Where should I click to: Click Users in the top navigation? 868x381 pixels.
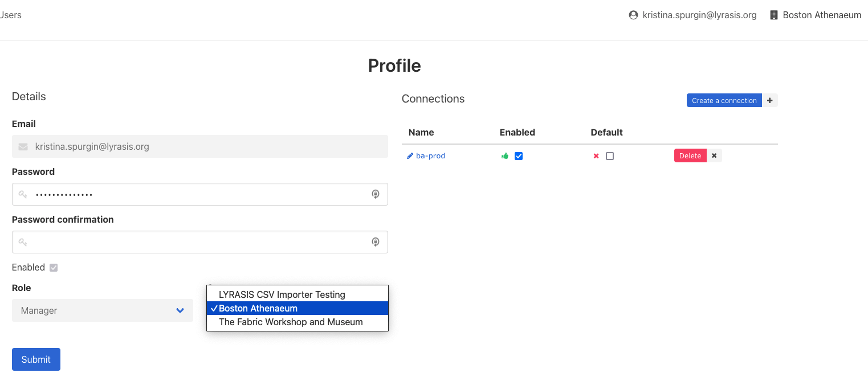(10, 15)
